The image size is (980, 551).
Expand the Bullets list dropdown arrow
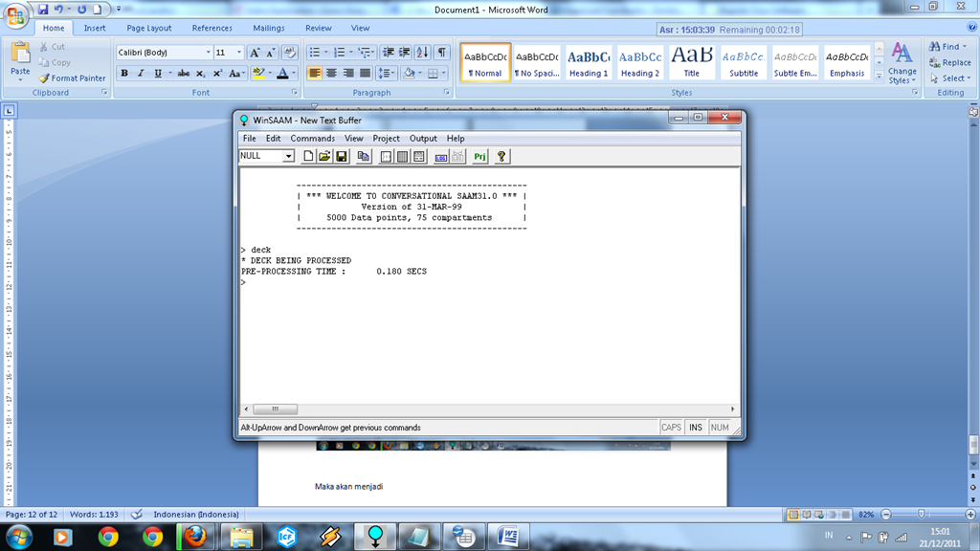[325, 53]
